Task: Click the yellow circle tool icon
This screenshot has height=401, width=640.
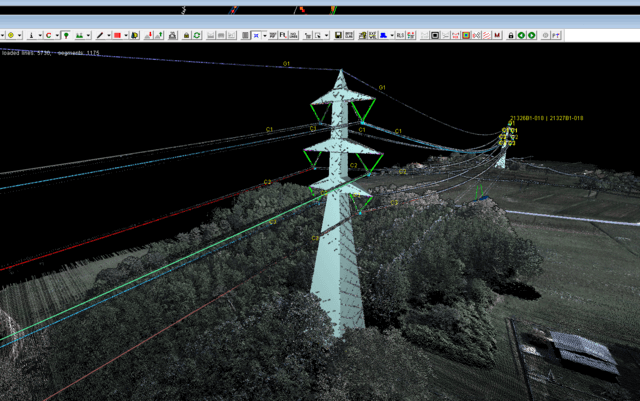Action: [11, 36]
